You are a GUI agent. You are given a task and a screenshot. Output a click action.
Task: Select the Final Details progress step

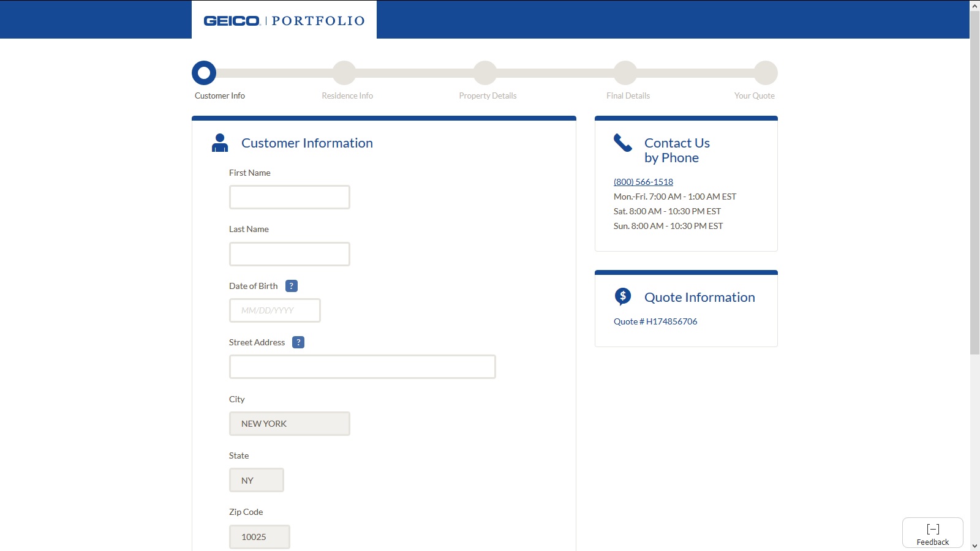[x=625, y=73]
